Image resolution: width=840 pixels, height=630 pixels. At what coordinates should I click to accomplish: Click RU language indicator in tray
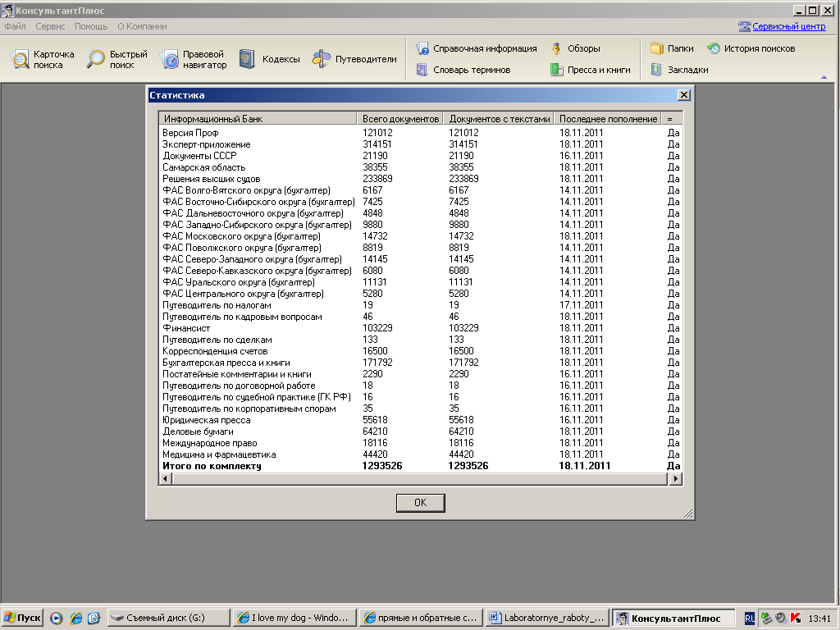[750, 619]
